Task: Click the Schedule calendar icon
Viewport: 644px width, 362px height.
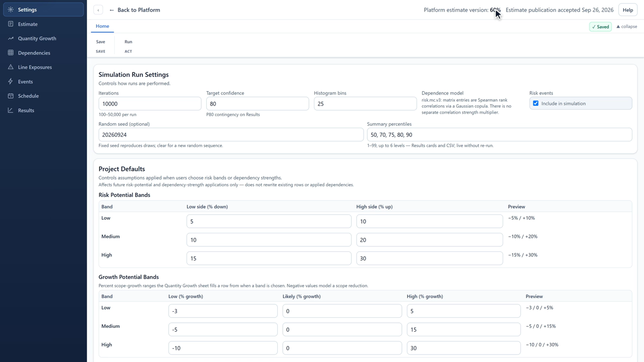Action: tap(11, 96)
